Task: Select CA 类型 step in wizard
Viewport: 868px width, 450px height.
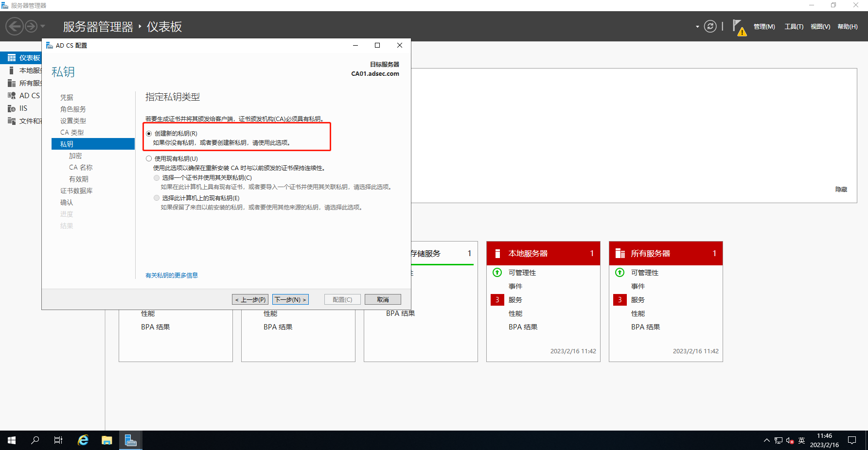Action: point(72,133)
